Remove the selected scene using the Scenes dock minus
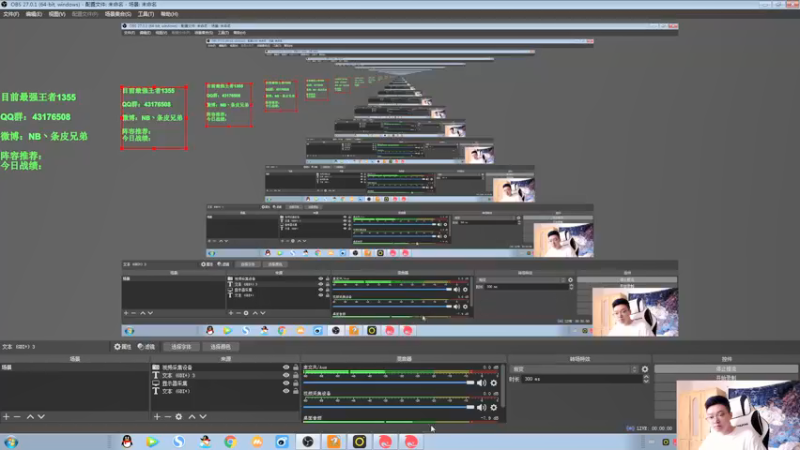The width and height of the screenshot is (800, 450). 17,417
